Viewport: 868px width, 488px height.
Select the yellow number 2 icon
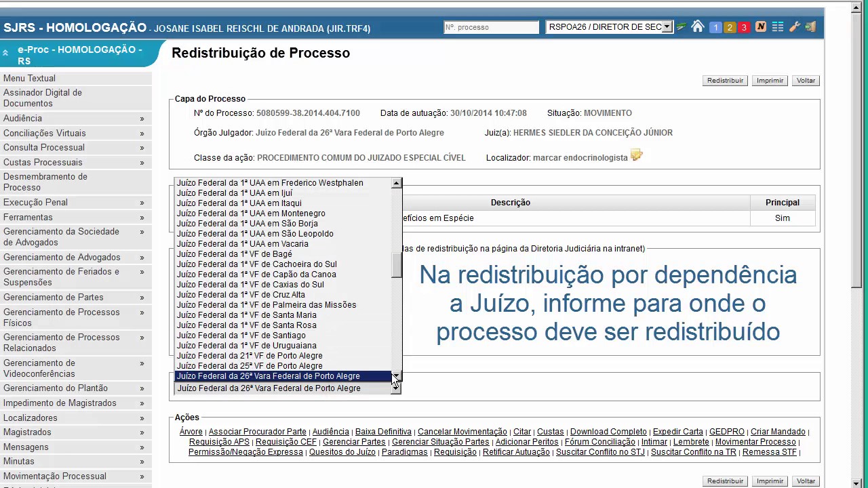pos(730,27)
